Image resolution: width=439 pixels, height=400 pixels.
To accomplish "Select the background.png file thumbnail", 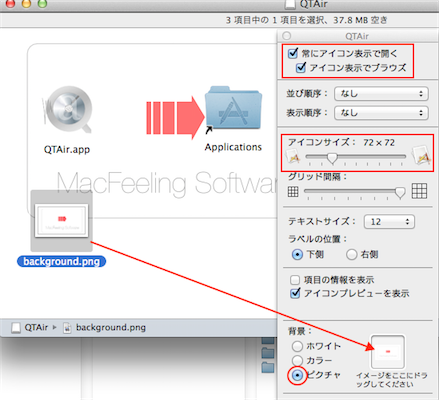I will (x=62, y=221).
